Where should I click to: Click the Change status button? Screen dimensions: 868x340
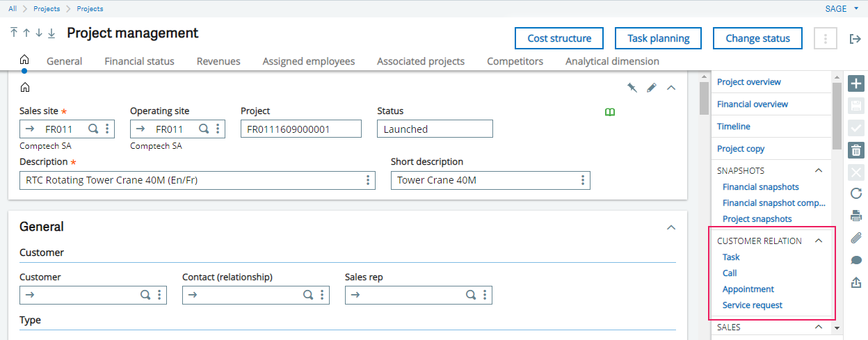[757, 38]
